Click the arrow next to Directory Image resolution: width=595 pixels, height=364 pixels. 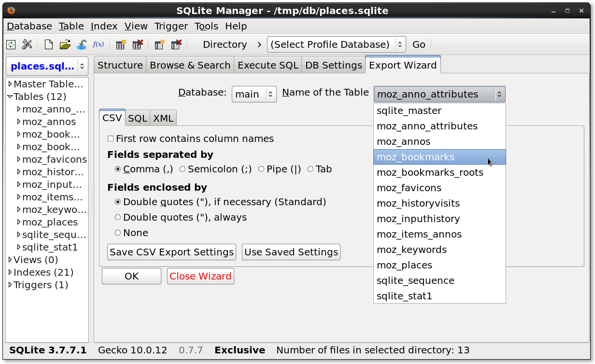(259, 44)
